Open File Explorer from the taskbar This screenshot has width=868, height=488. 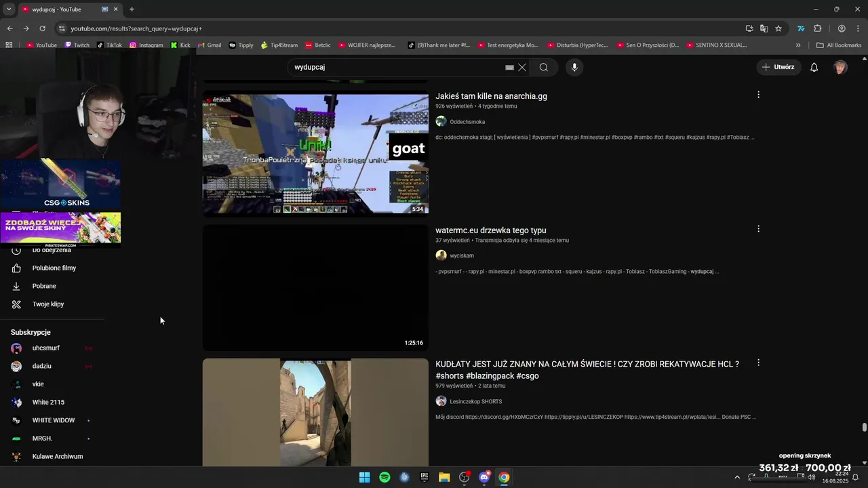coord(444,477)
